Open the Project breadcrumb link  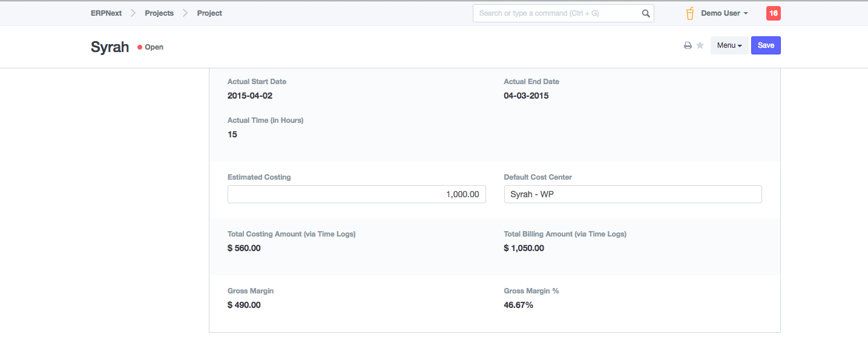point(209,13)
